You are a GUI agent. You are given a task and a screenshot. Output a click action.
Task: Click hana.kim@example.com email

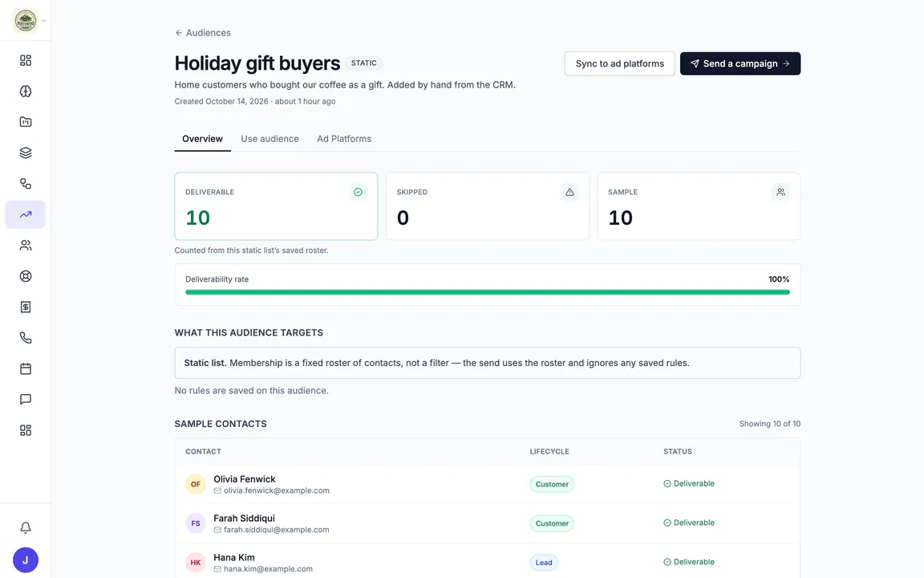click(x=268, y=569)
